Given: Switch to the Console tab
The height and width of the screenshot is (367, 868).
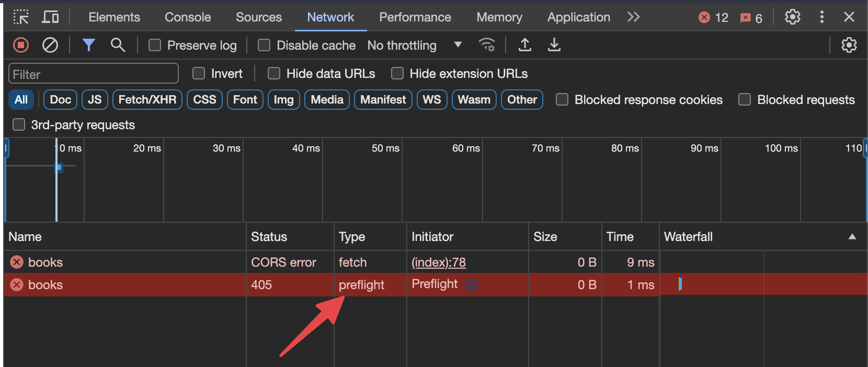Looking at the screenshot, I should pos(188,17).
